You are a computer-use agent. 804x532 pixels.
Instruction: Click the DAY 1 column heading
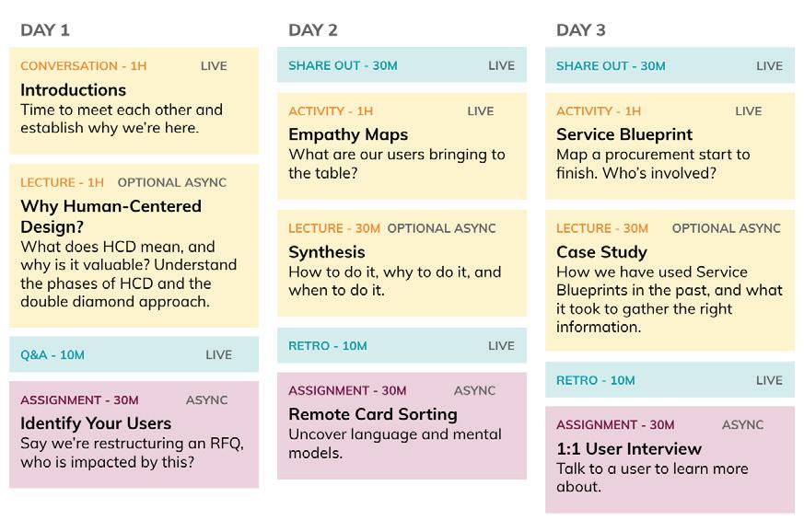click(x=45, y=29)
